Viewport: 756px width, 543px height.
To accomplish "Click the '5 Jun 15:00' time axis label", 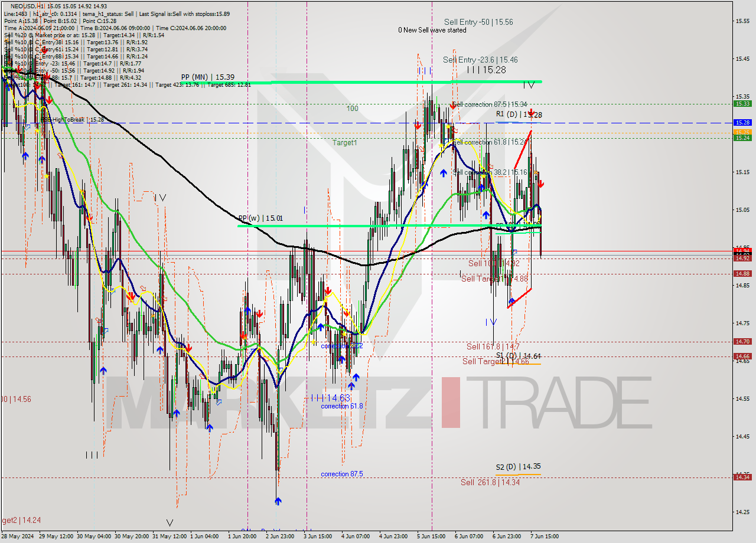I will 431,537.
